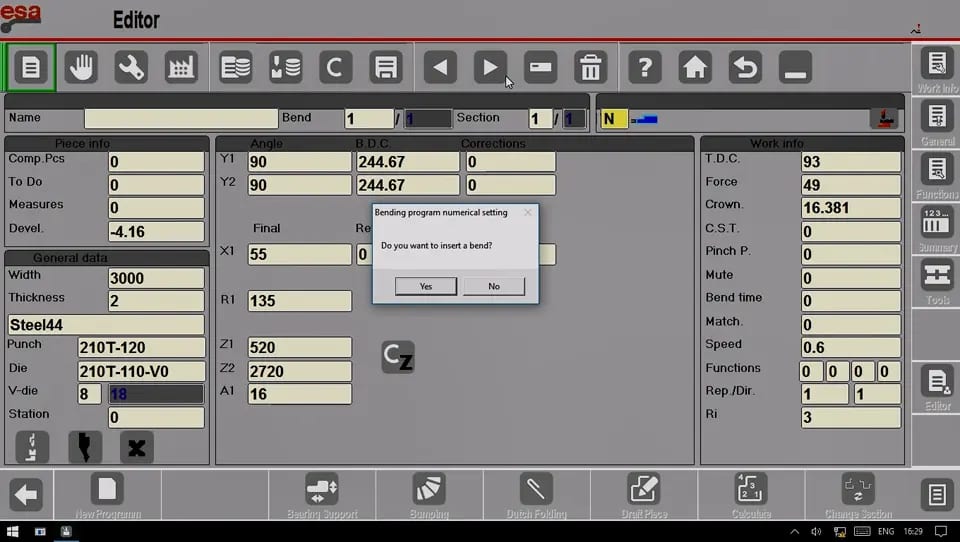The image size is (960, 542).
Task: Click the home icon in the toolbar
Action: tap(695, 67)
